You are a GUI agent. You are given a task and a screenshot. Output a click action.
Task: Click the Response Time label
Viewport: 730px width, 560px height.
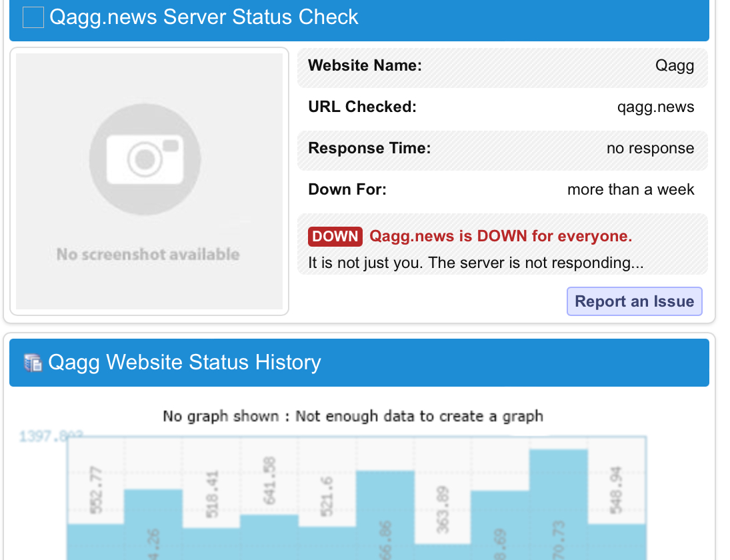click(369, 148)
